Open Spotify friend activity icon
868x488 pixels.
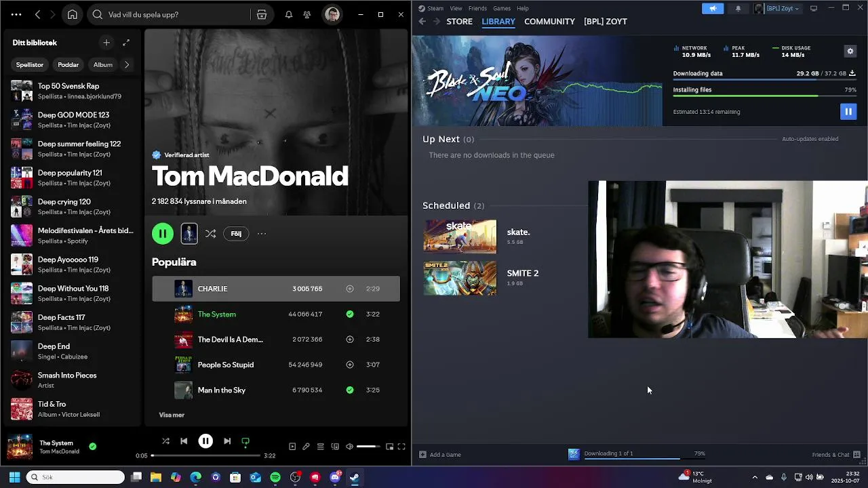tap(307, 14)
